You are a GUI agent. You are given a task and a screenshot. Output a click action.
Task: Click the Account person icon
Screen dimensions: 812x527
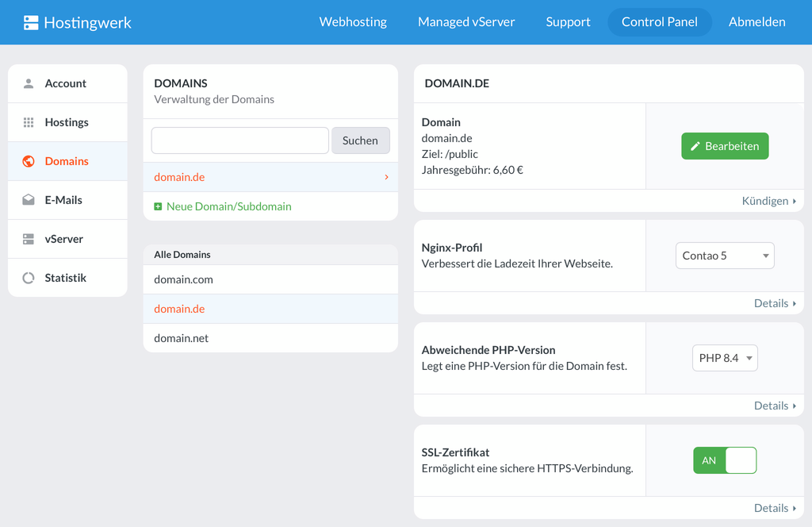[29, 83]
